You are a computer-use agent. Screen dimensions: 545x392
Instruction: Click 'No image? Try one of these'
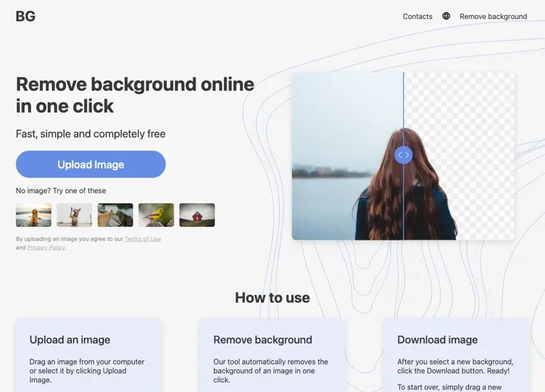pyautogui.click(x=61, y=191)
